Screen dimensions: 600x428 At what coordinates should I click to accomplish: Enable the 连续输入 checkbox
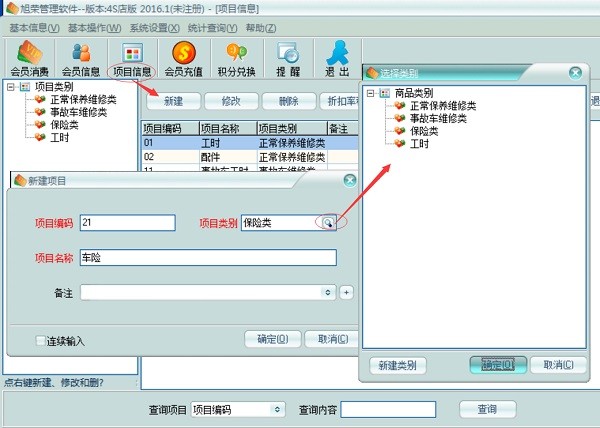click(x=41, y=340)
